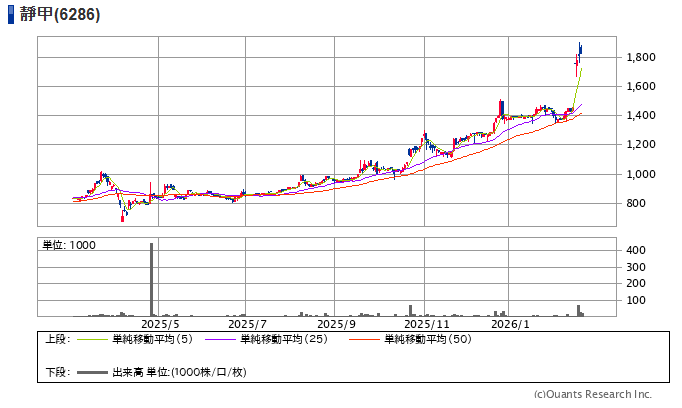Click the 単位: 1000 unit label
This screenshot has height=408, width=682.
click(x=69, y=245)
